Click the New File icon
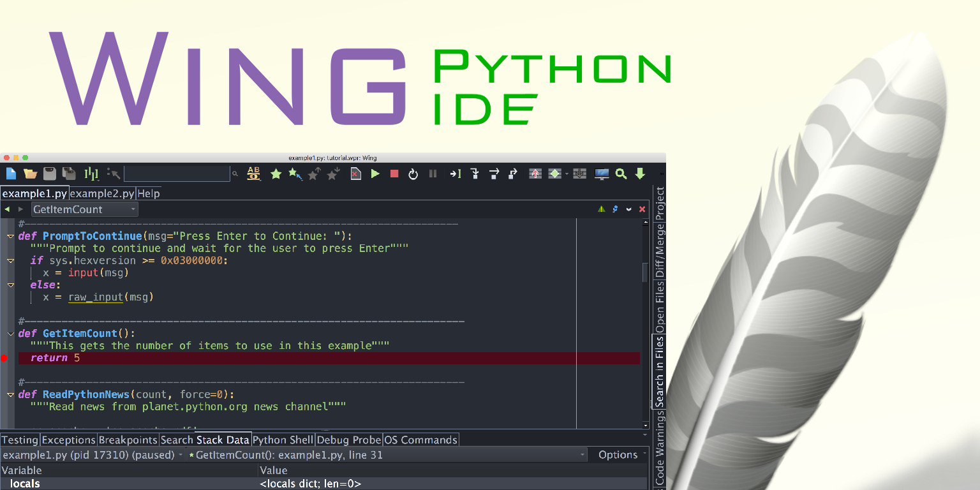Image resolution: width=980 pixels, height=490 pixels. click(x=11, y=174)
